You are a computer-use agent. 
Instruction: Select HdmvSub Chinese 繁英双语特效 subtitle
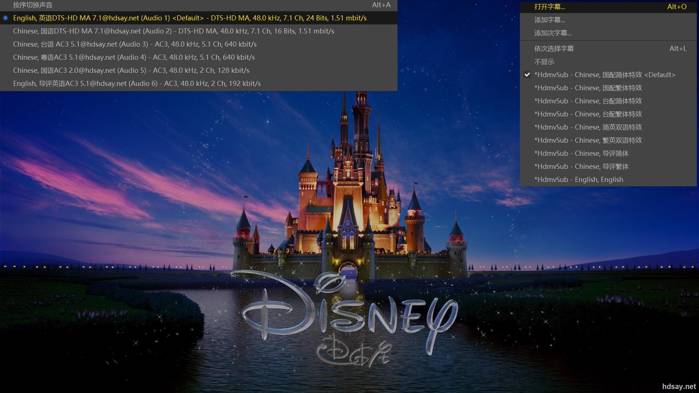[608, 140]
